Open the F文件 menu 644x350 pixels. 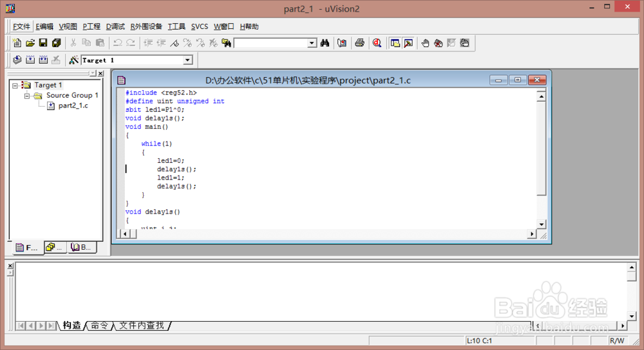[21, 26]
